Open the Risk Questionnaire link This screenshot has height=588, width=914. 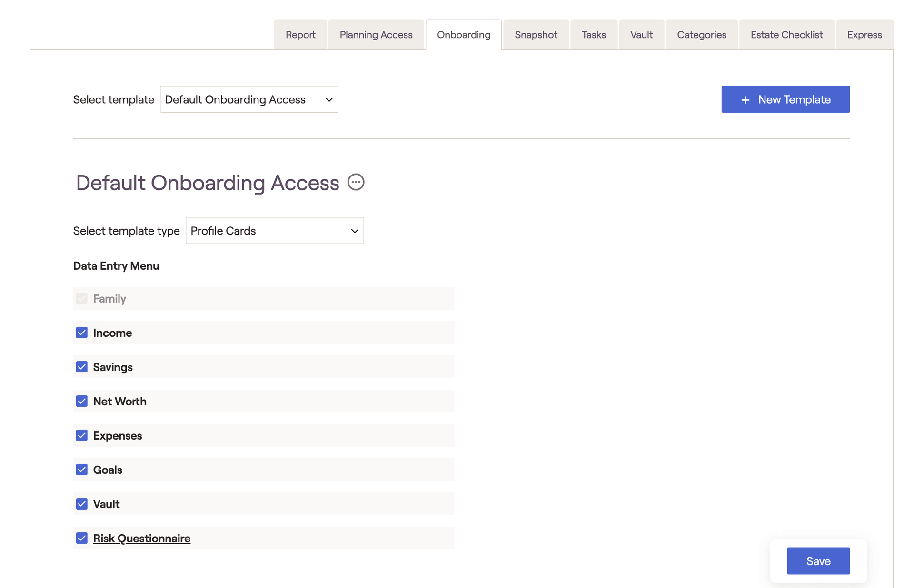pos(141,538)
